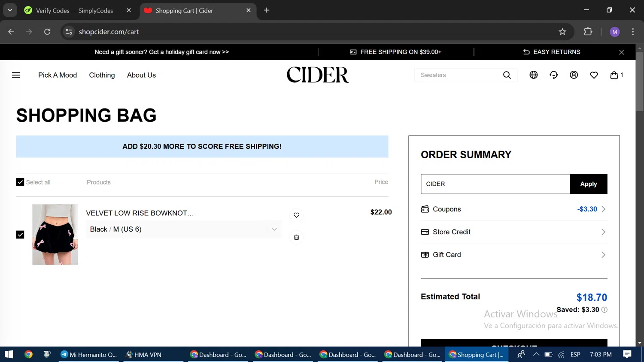
Task: Click the -$3.30 coupon discount value
Action: click(587, 209)
